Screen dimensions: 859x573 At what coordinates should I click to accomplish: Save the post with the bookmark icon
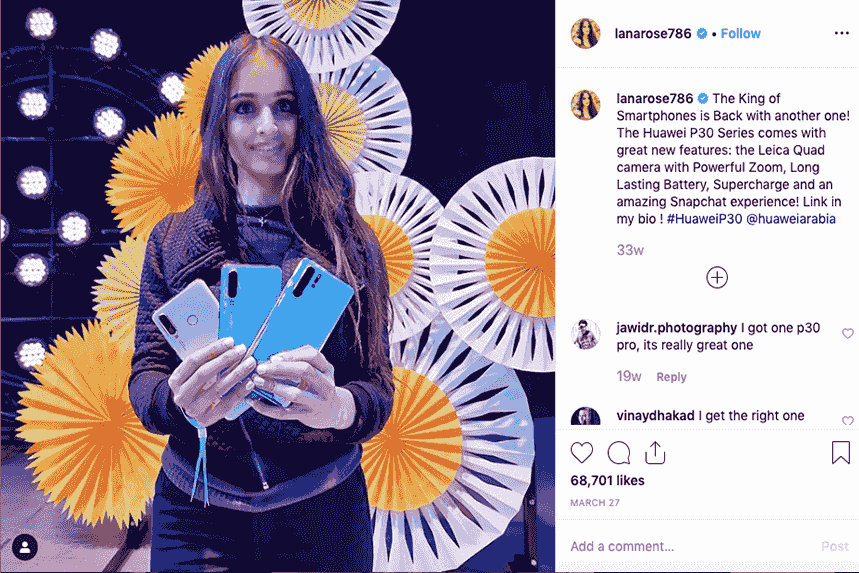click(840, 452)
